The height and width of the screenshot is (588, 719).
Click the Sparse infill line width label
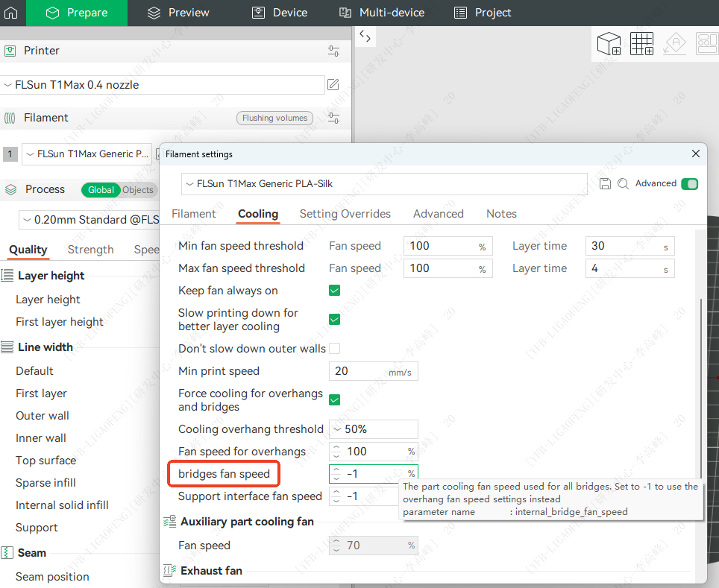point(45,483)
